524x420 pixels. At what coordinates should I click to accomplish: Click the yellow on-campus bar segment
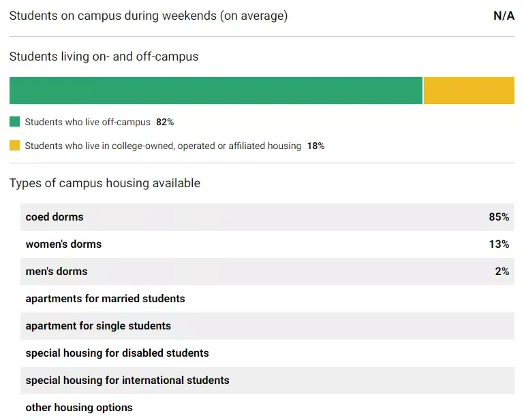[x=469, y=91]
